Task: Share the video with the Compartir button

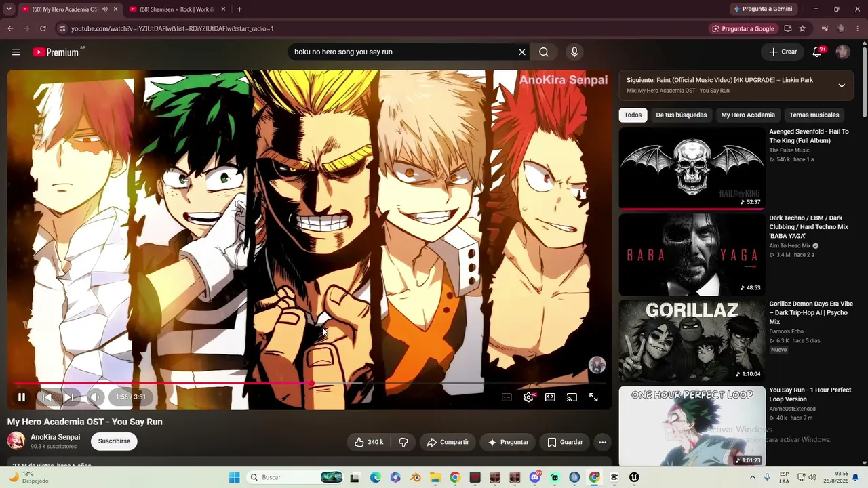Action: click(448, 442)
